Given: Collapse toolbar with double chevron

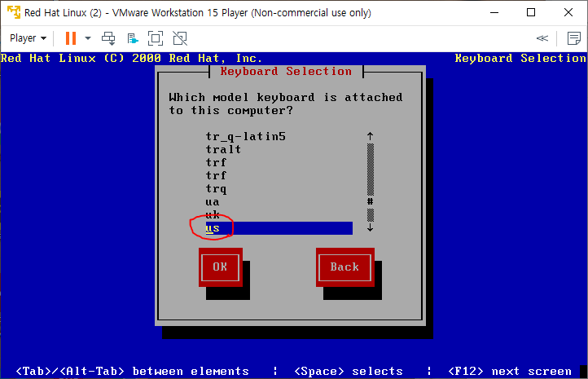Looking at the screenshot, I should point(542,38).
